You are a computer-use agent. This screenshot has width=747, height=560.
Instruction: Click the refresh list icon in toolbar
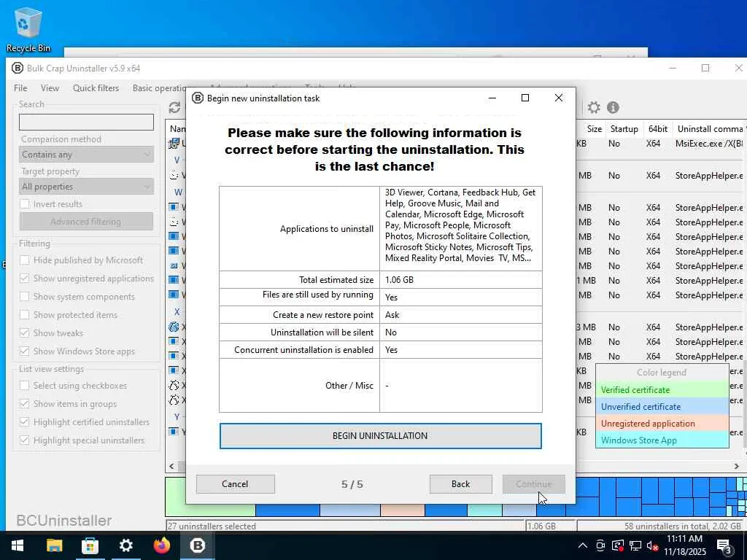point(175,108)
